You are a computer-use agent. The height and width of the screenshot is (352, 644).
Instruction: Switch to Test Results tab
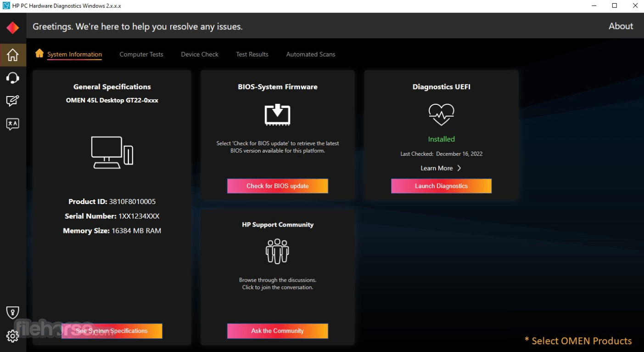(252, 54)
